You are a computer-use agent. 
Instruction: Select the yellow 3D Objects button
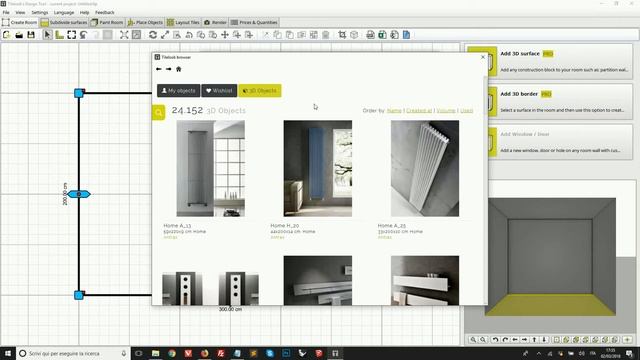[260, 91]
